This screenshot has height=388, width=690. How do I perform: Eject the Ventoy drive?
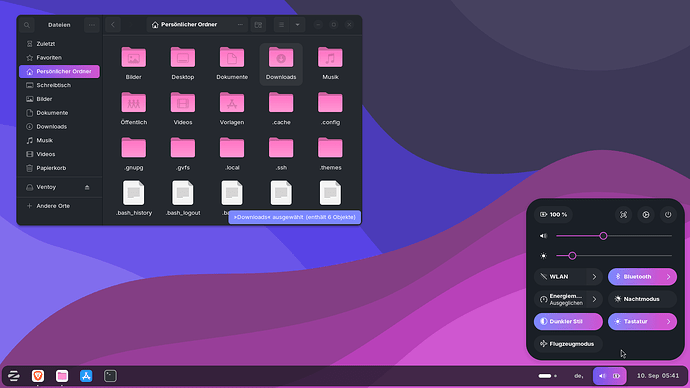point(87,187)
